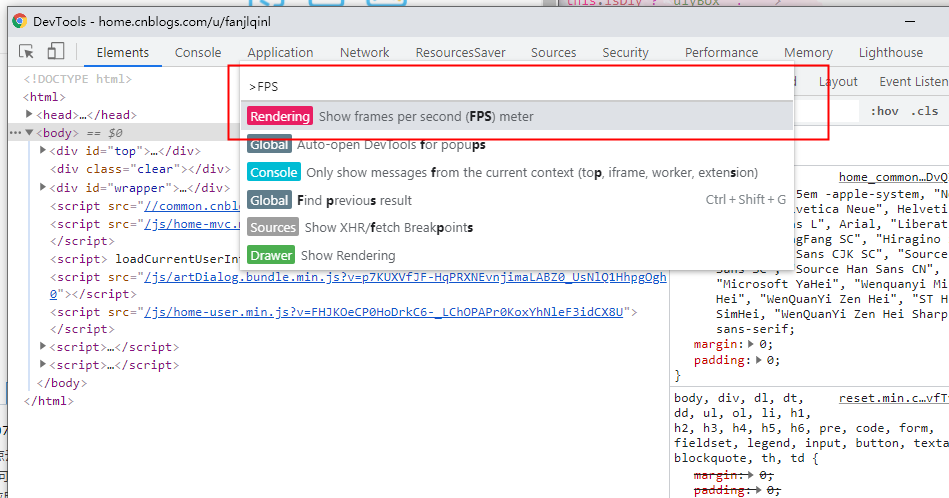Open the Elements tab

pos(122,53)
